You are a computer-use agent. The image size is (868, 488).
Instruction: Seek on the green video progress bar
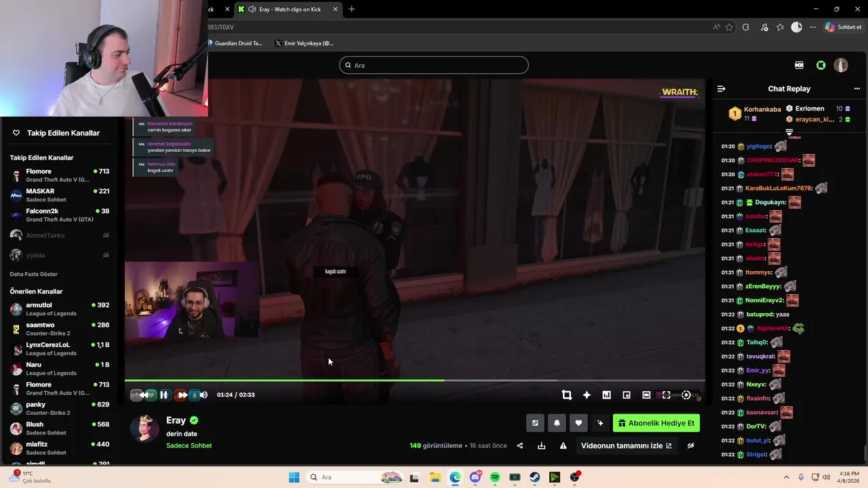pos(415,380)
